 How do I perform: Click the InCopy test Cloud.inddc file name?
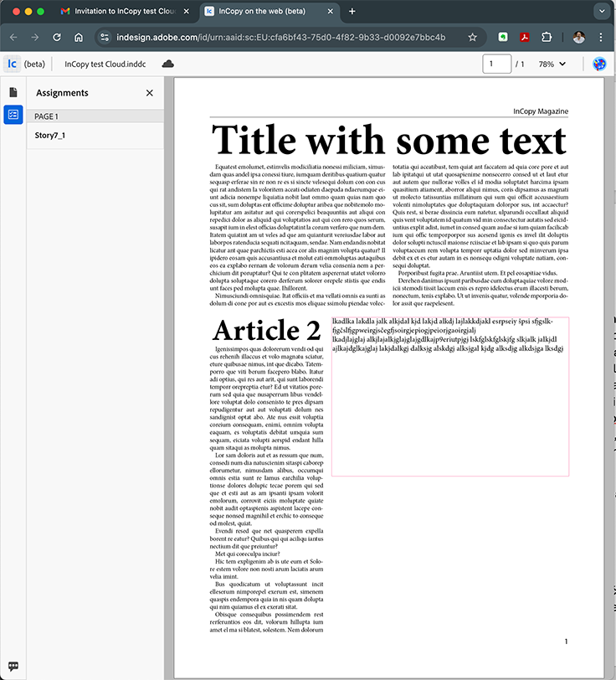point(105,64)
